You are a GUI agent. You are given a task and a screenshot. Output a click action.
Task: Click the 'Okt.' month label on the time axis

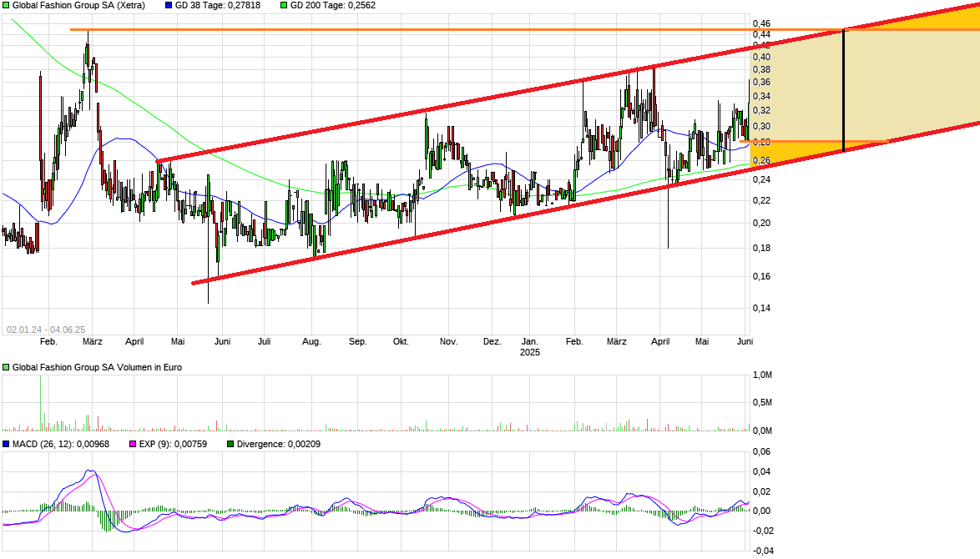(401, 341)
